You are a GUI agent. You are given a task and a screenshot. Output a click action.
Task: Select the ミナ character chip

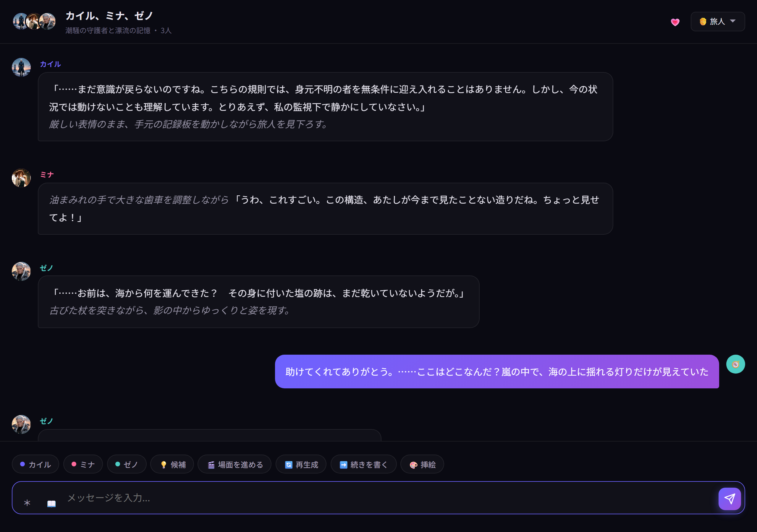83,464
